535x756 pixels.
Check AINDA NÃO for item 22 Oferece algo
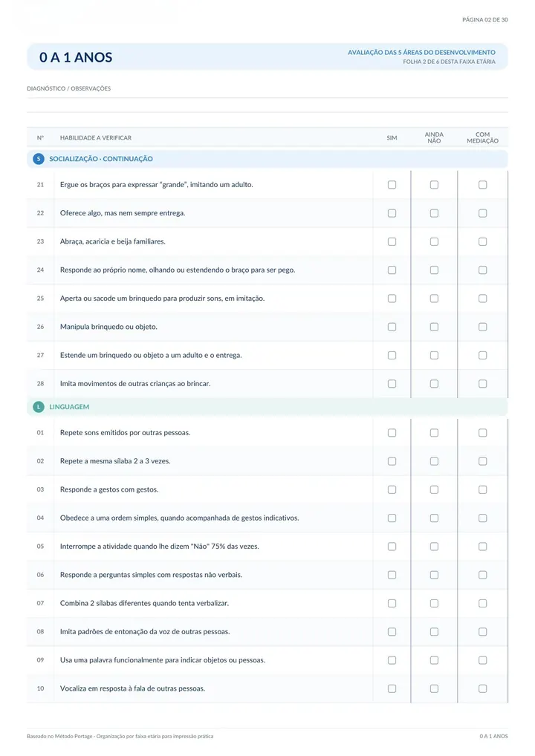pos(434,213)
